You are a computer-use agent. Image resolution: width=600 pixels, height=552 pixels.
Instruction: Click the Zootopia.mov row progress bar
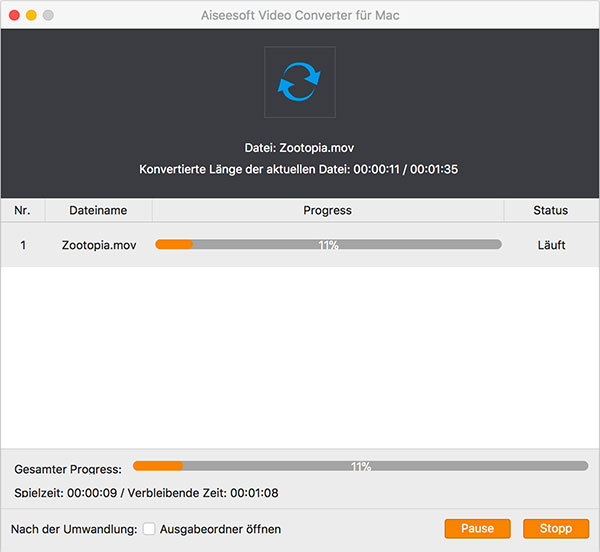click(328, 244)
